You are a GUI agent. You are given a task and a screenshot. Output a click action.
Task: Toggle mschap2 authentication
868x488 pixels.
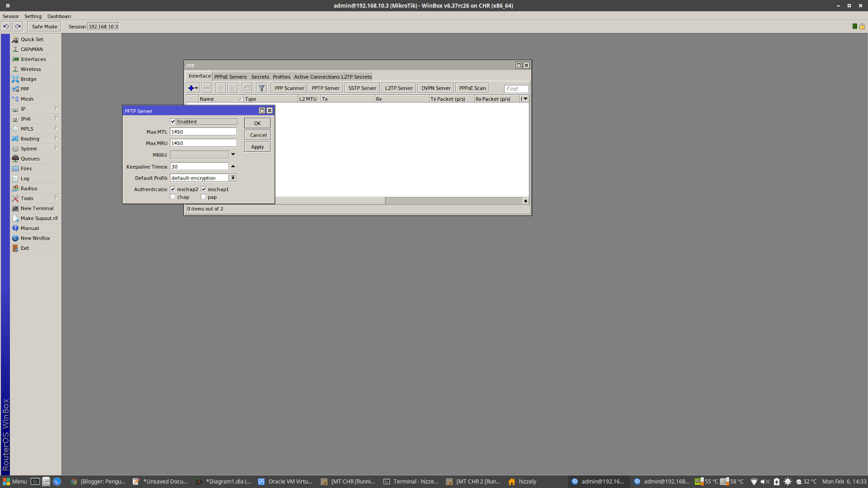point(173,189)
